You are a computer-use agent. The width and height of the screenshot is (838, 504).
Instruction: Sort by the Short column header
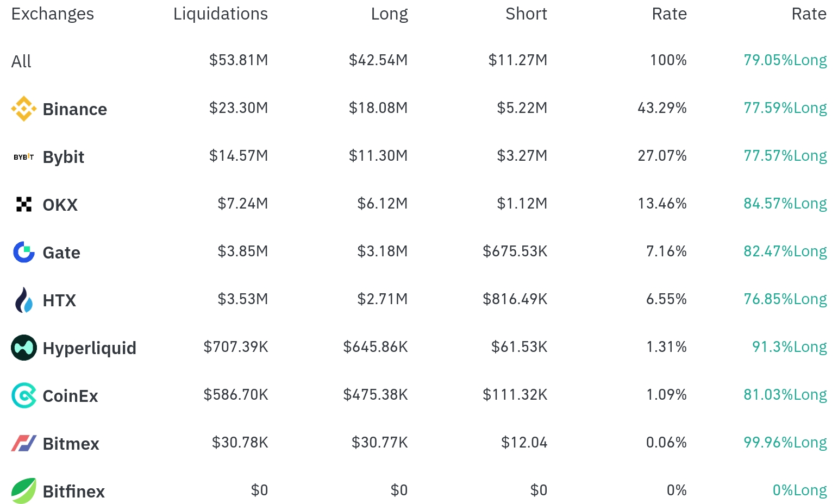526,14
